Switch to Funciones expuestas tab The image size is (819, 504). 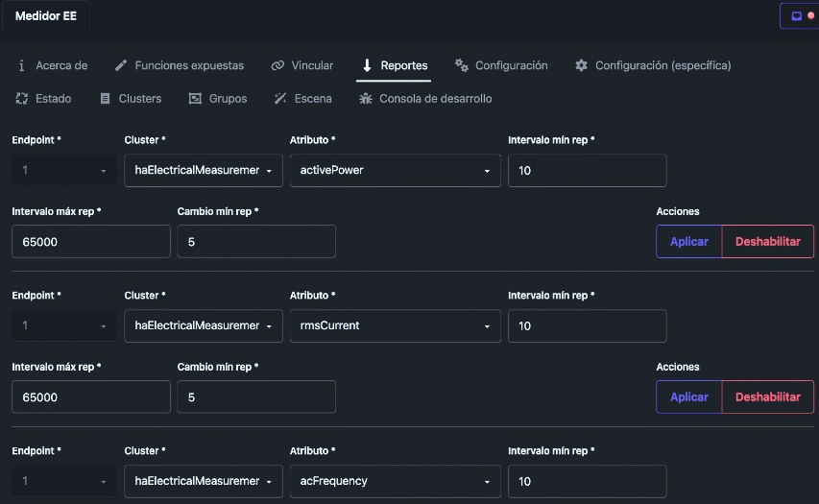click(180, 65)
